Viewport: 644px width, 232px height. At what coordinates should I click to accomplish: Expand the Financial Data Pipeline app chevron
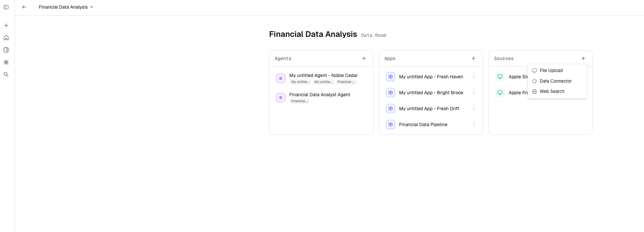[474, 124]
